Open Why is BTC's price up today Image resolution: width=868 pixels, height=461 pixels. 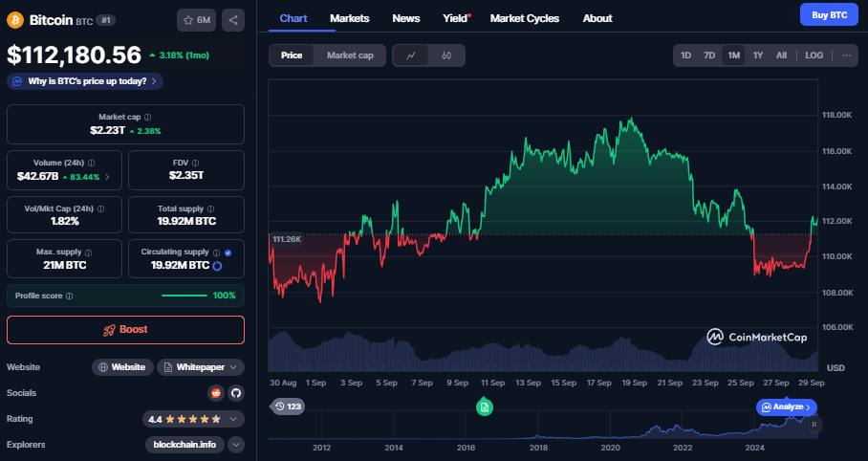coord(85,81)
